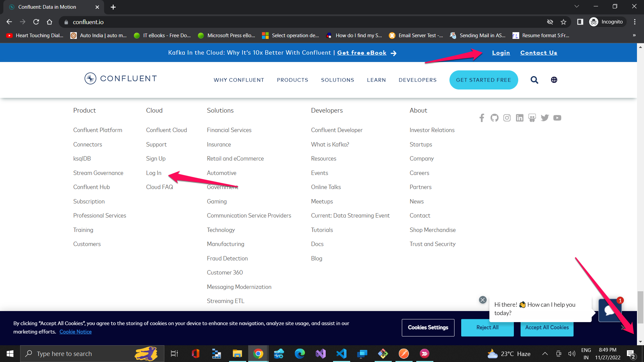644x362 pixels.
Task: Expand the Products navigation menu
Action: click(292, 80)
